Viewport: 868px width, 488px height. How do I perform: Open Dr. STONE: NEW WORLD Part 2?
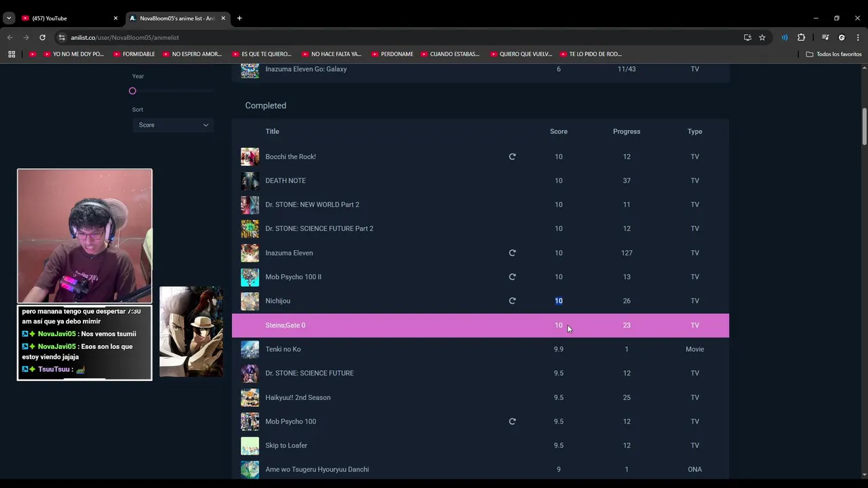(312, 205)
